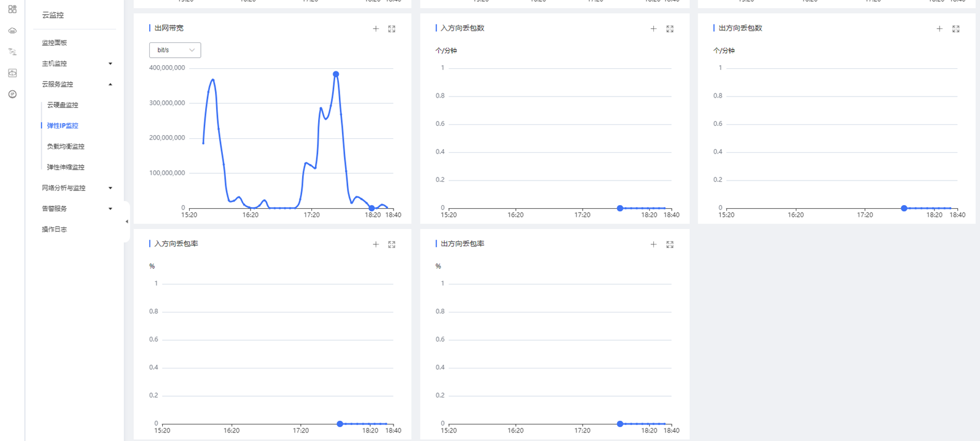Image resolution: width=980 pixels, height=441 pixels.
Task: Go to 负载均衡监控 page
Action: 66,146
